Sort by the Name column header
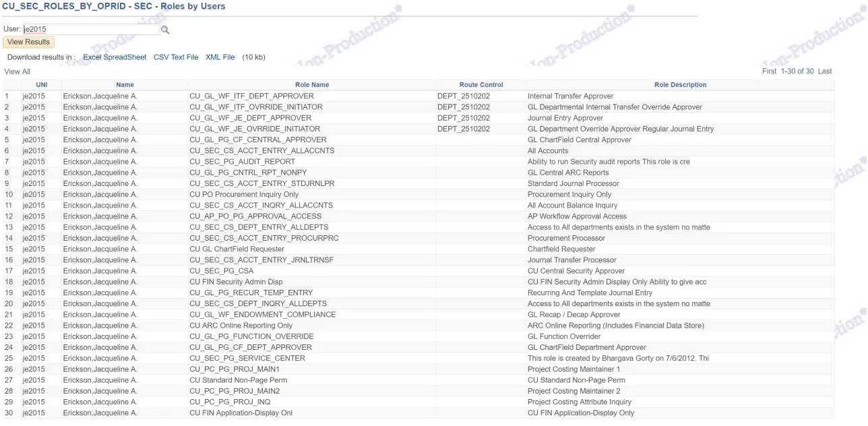868x426 pixels. pyautogui.click(x=125, y=85)
